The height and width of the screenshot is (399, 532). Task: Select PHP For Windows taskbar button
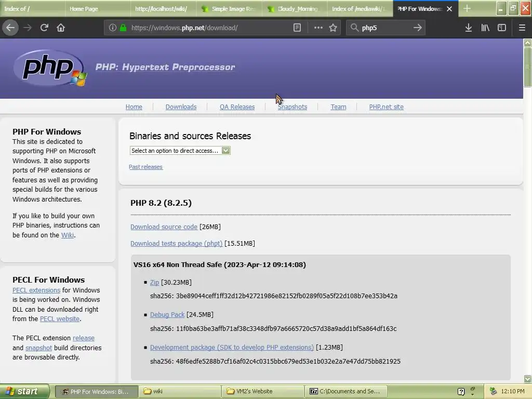click(97, 391)
